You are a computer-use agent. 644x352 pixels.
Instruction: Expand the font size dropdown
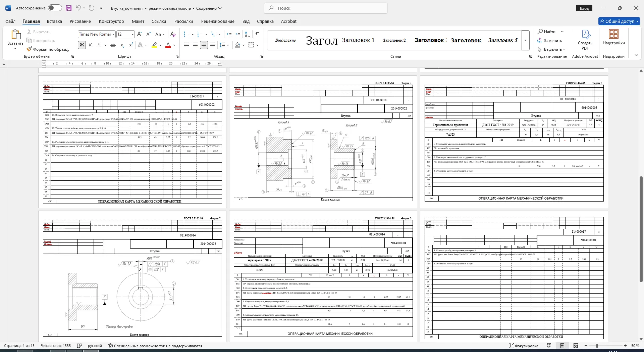tap(132, 34)
